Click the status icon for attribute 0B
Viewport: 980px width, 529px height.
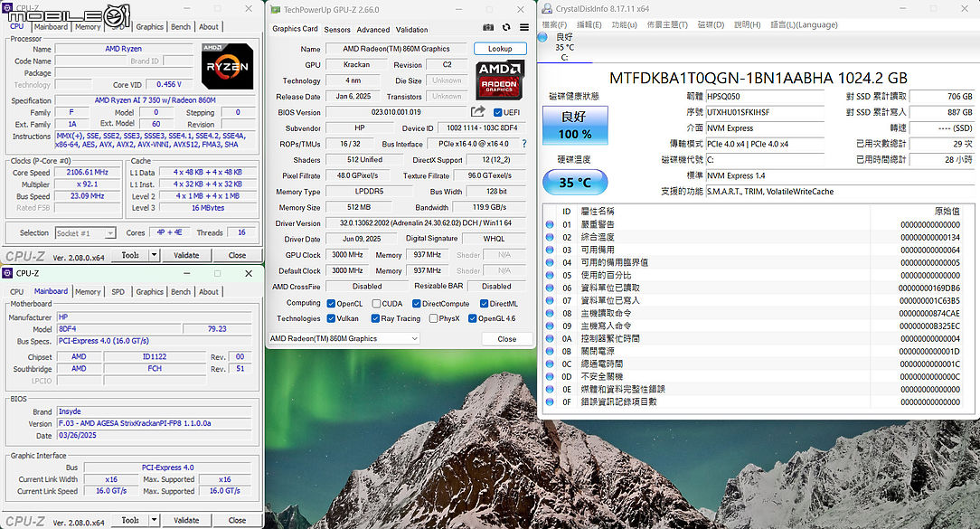click(550, 352)
